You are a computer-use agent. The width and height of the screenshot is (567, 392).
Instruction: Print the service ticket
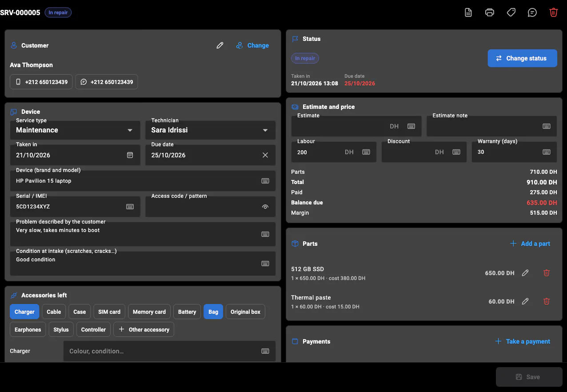pyautogui.click(x=490, y=12)
